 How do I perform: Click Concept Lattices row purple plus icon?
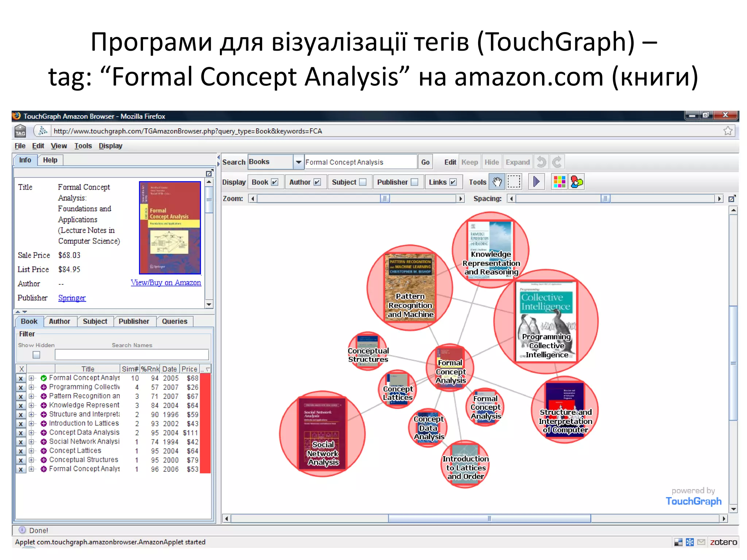[43, 451]
